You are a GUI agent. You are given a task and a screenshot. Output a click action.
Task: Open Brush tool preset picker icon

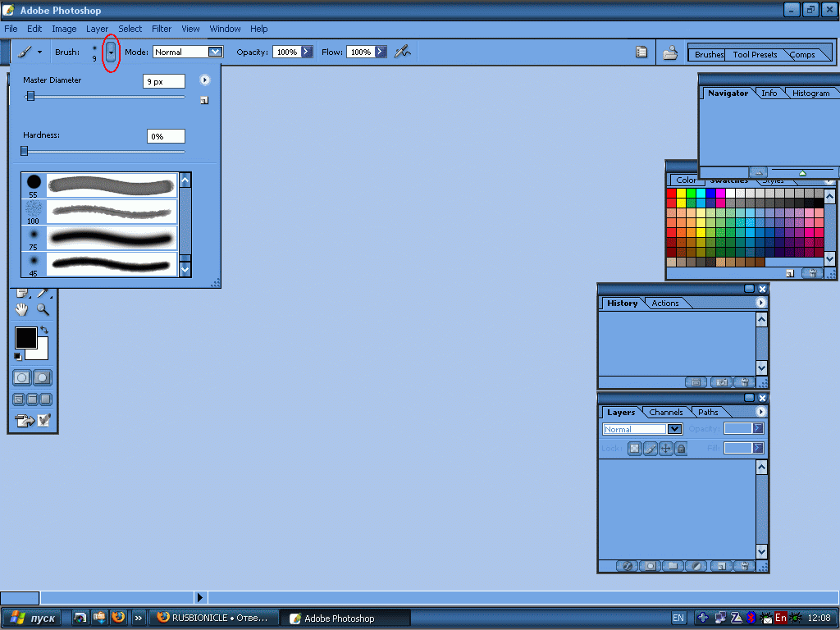[x=29, y=52]
